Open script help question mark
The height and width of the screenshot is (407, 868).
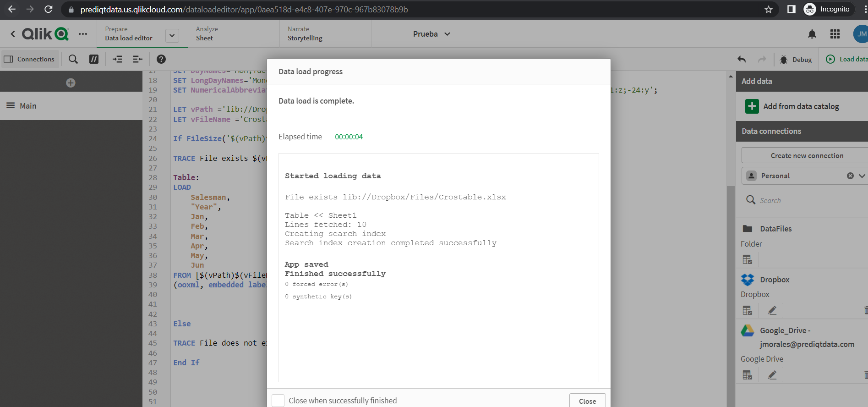161,59
